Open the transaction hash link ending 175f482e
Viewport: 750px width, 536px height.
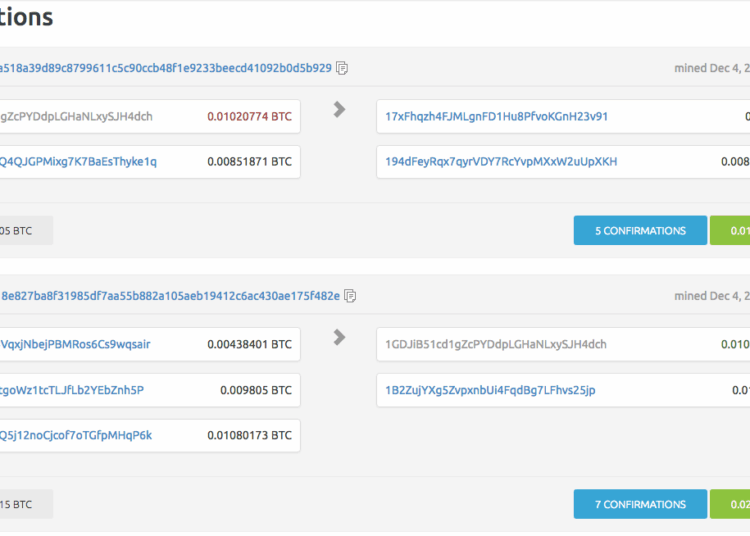click(x=169, y=297)
